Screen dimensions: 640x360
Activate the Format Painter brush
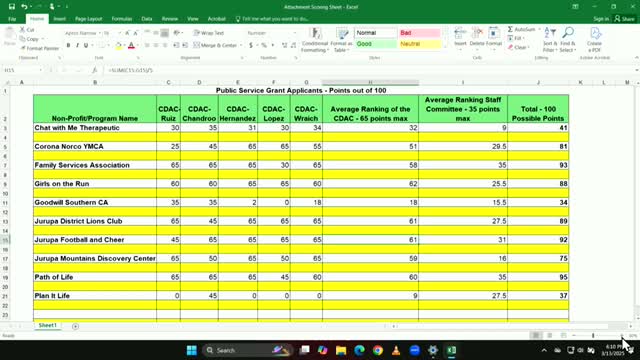coord(40,48)
